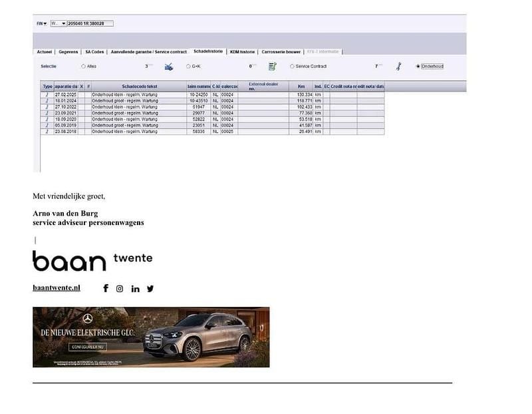Screen dimensions: 532x414
Task: Expand the W... combo box
Action: [x=63, y=23]
